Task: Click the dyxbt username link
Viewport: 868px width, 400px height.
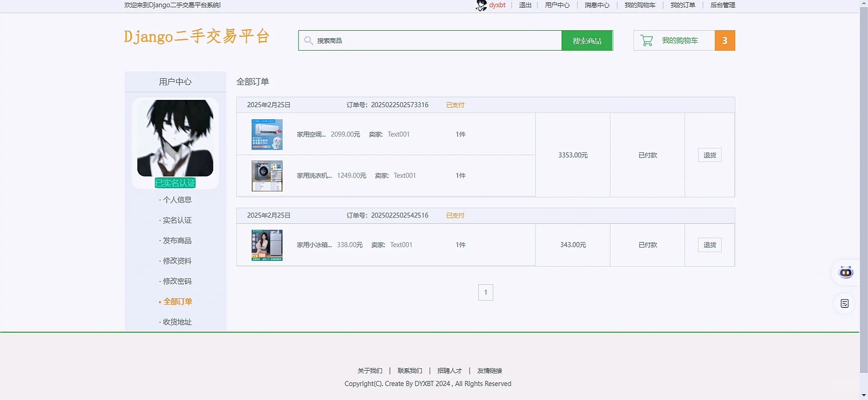Action: pos(497,5)
